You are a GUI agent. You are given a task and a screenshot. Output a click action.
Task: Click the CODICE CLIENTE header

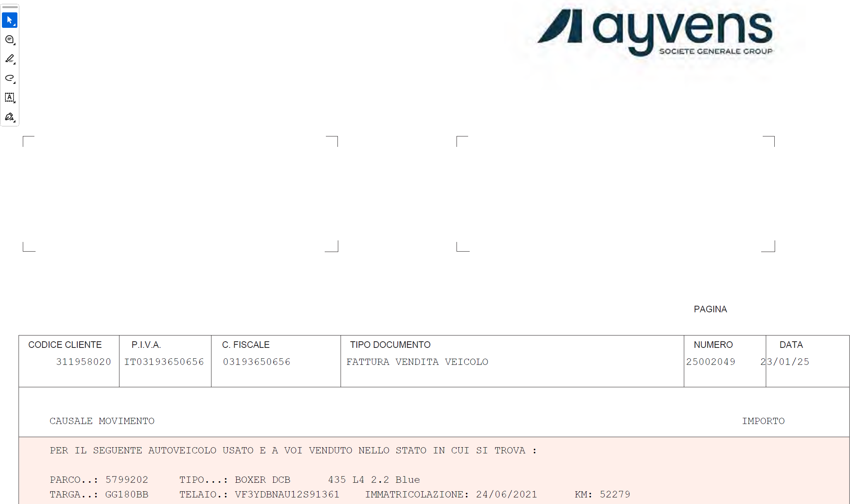tap(65, 345)
